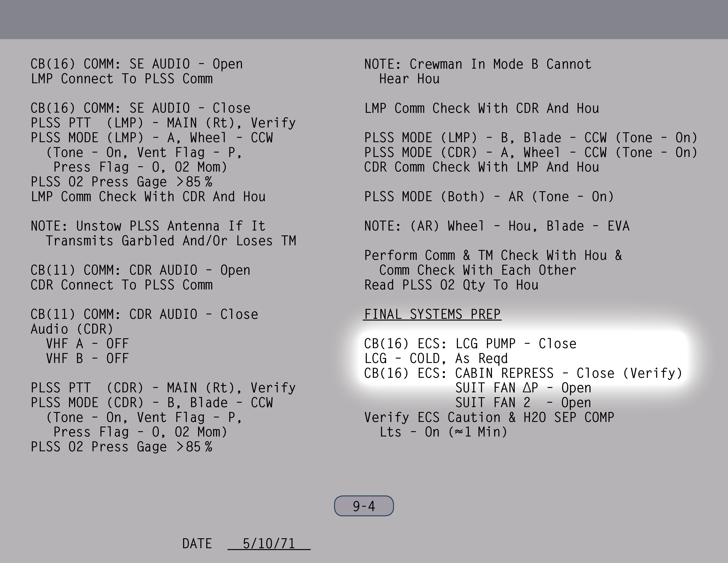Image resolution: width=728 pixels, height=563 pixels.
Task: Click the (AR) Wheel - Hou, Blade - EVA note
Action: 497,226
